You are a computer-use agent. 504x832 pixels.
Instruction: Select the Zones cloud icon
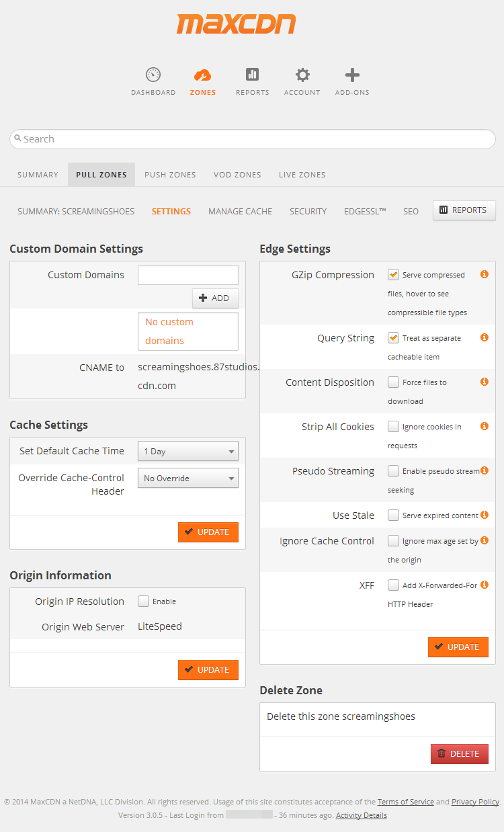(202, 74)
